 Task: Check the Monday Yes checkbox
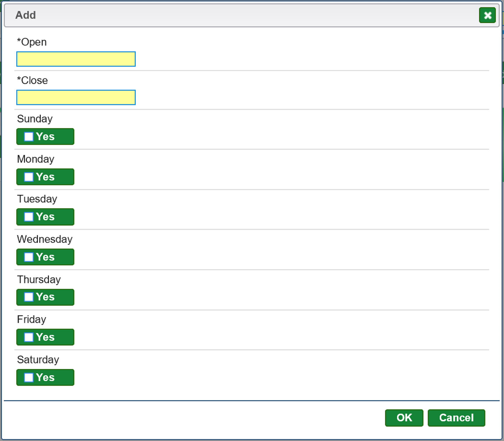coord(29,177)
